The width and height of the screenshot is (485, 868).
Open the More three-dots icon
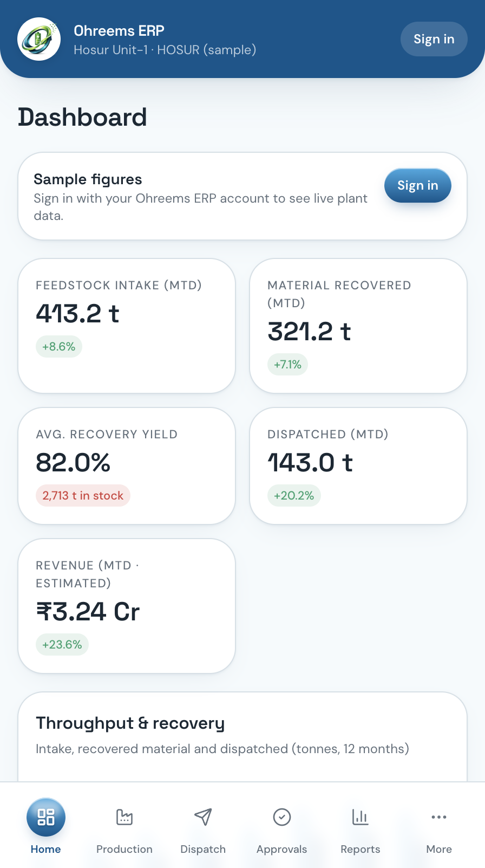click(439, 817)
